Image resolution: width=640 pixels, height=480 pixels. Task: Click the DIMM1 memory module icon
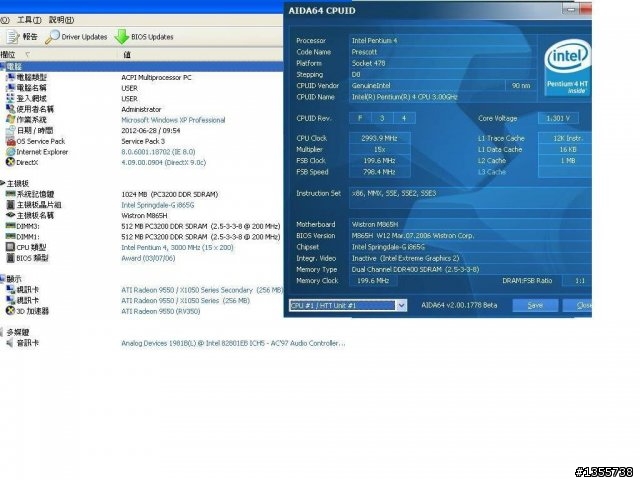tap(11, 236)
